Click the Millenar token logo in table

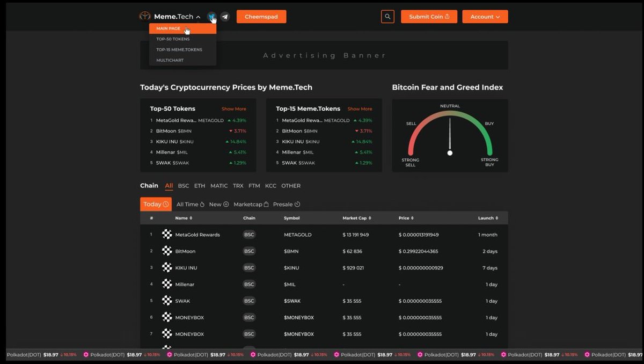[x=167, y=285]
